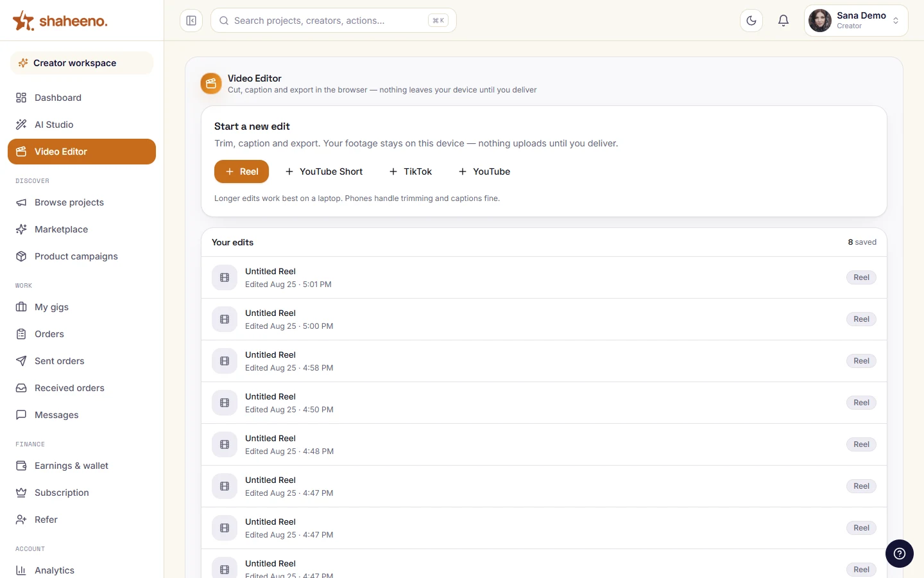Click the orange Video Editor header icon
924x578 pixels.
click(x=211, y=83)
